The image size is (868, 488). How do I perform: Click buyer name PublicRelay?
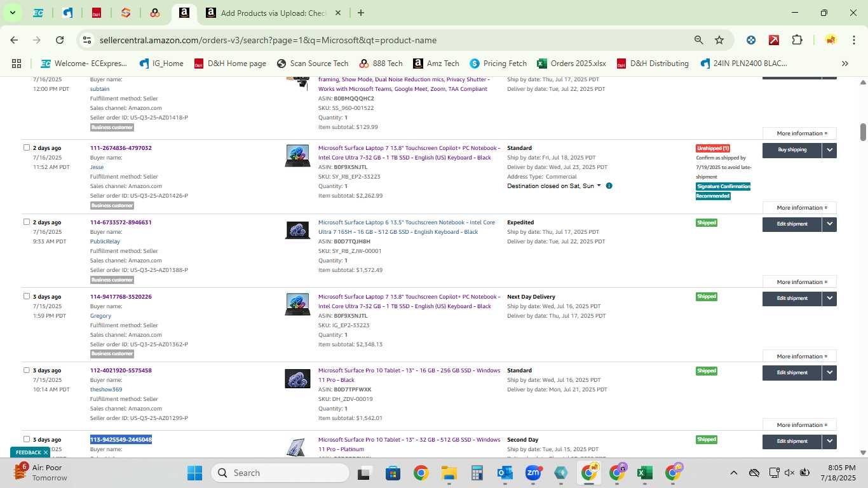[x=105, y=241]
